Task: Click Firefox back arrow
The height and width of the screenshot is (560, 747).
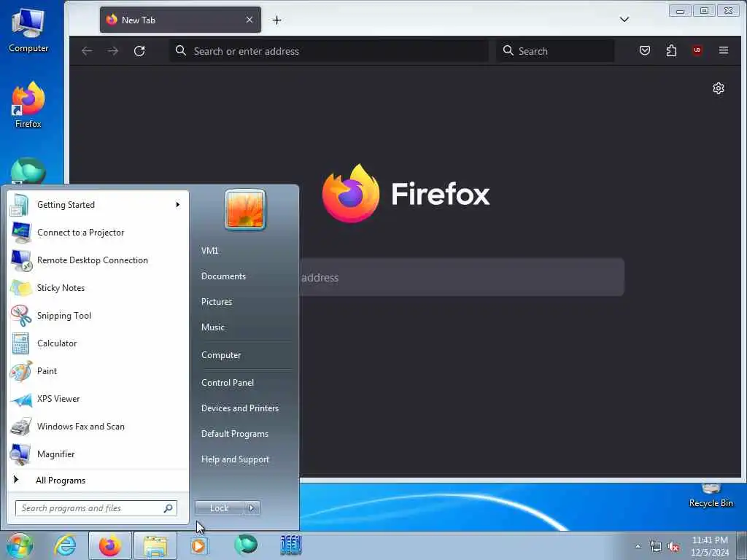Action: point(87,51)
